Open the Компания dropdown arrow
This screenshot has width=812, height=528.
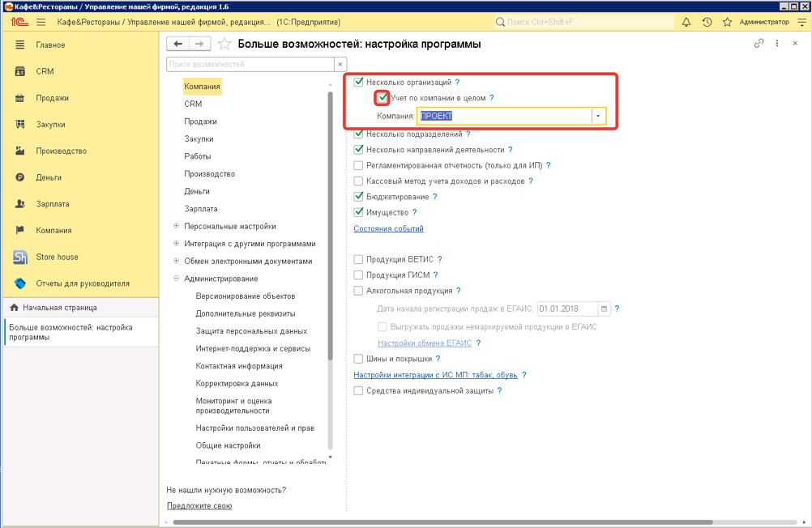tap(598, 116)
